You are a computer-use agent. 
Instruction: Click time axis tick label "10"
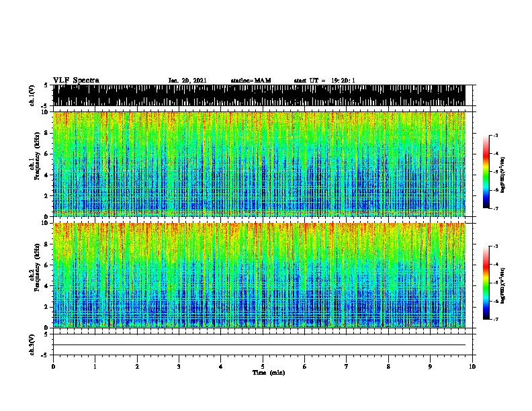(472, 367)
